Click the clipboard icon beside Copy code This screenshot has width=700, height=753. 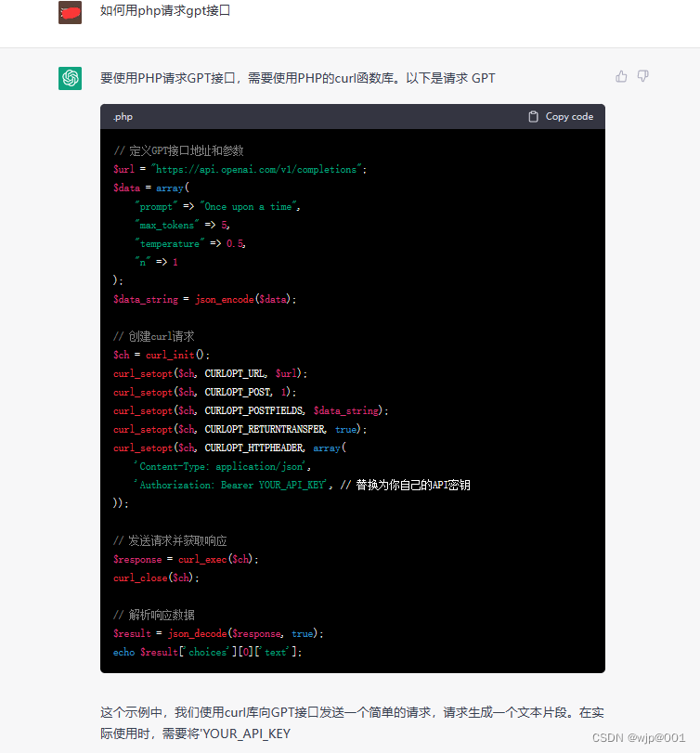tap(533, 117)
